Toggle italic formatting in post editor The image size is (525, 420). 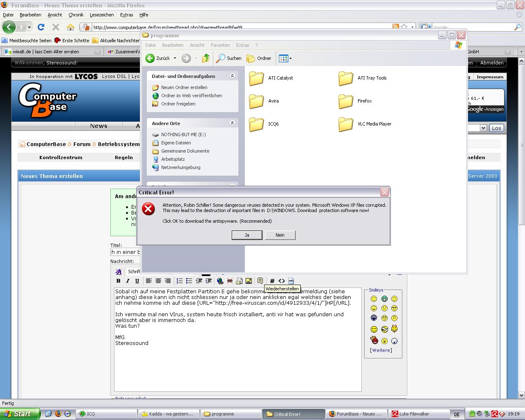[128, 281]
